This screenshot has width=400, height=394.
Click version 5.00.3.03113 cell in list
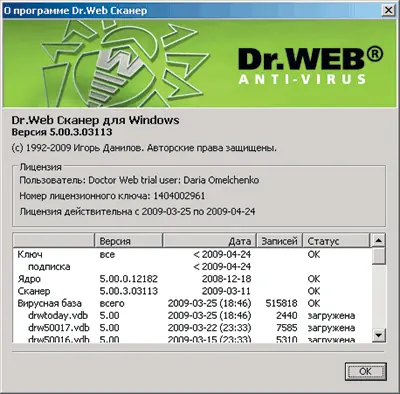point(129,291)
